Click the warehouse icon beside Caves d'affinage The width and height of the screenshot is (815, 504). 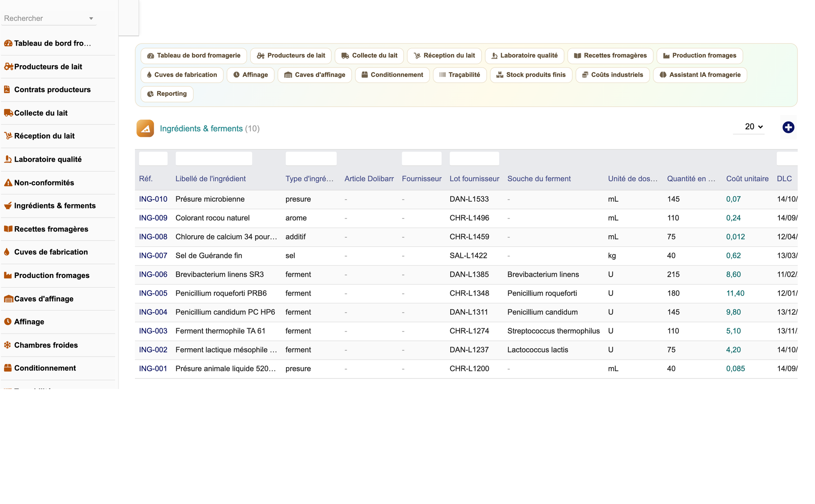tap(8, 299)
